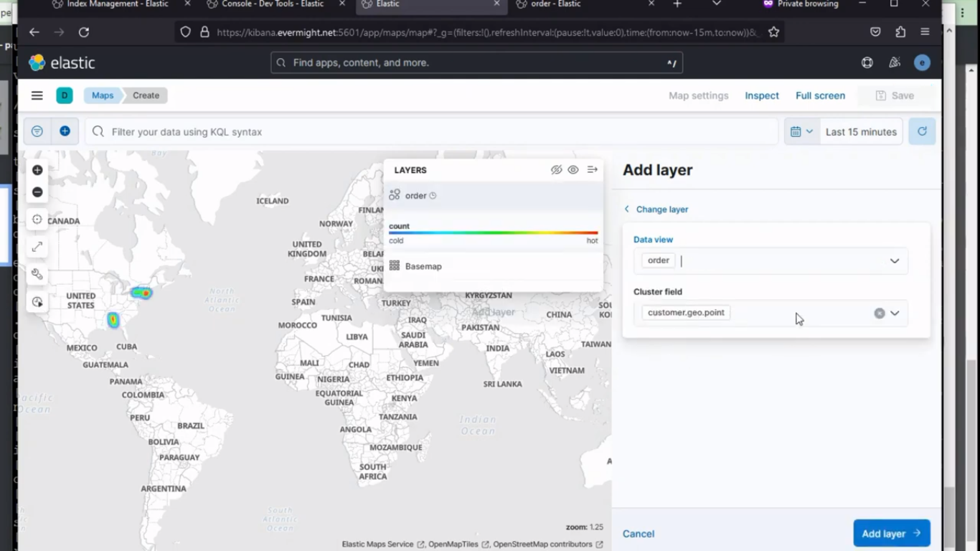Click the order layer cluster icon
The width and height of the screenshot is (980, 551).
pos(395,195)
